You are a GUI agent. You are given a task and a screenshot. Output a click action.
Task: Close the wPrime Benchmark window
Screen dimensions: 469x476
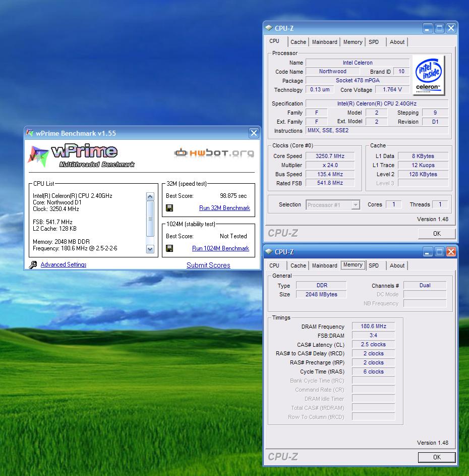click(254, 133)
